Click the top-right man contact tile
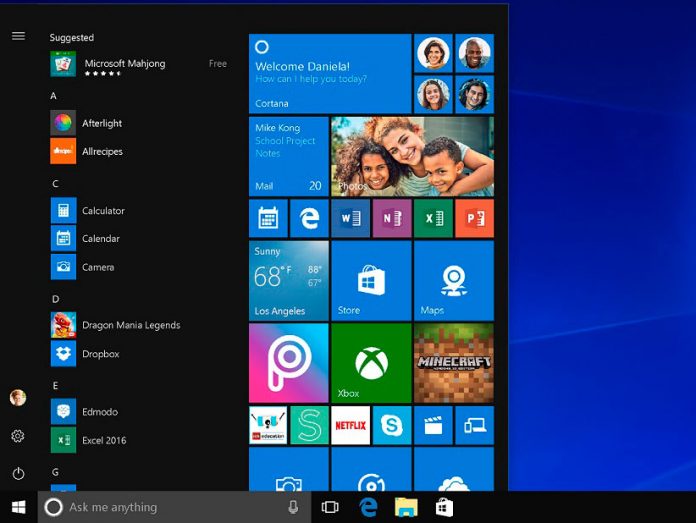The height and width of the screenshot is (523, 696). (475, 53)
